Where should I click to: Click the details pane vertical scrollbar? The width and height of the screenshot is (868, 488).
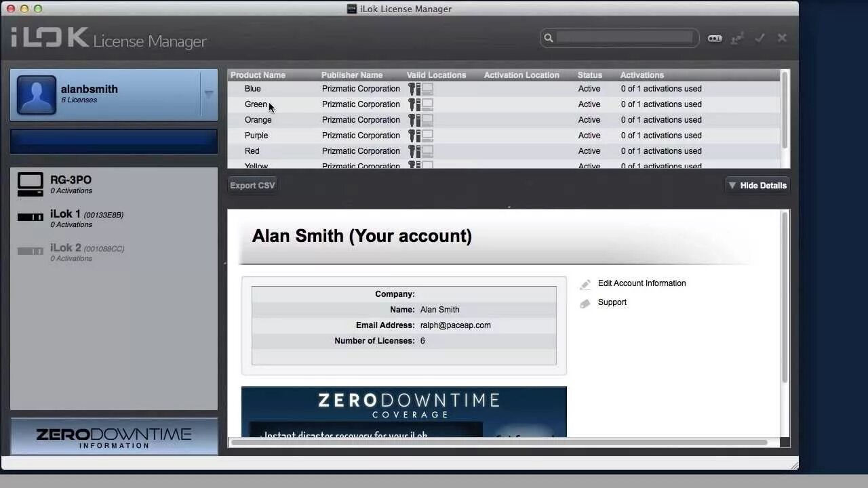click(785, 297)
